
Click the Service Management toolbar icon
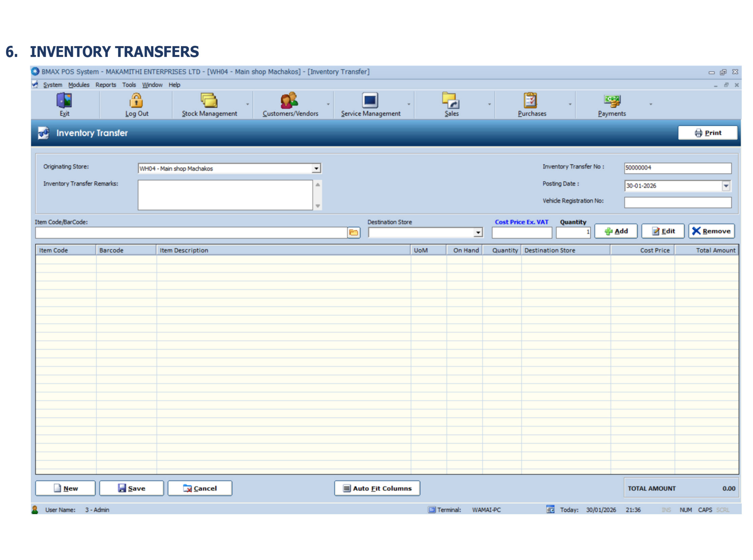[370, 101]
